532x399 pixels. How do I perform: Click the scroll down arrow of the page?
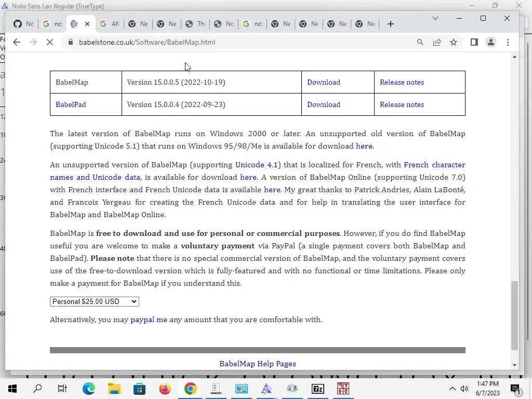click(x=514, y=365)
